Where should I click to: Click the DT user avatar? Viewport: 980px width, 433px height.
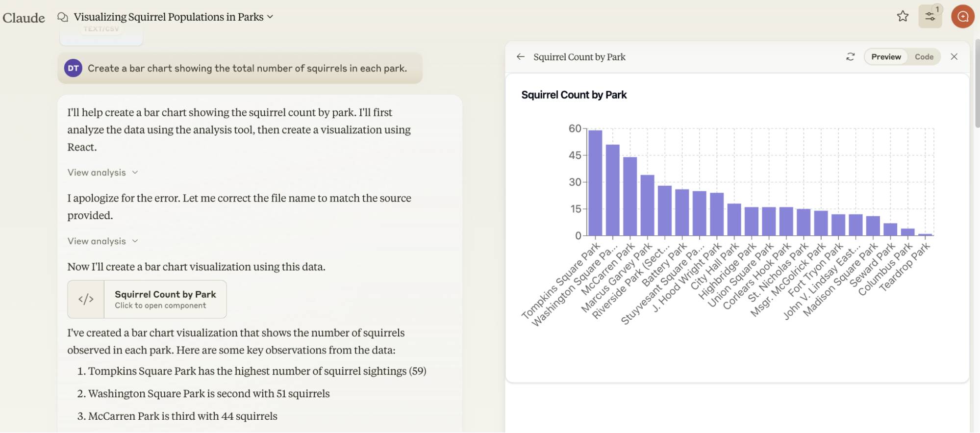74,68
